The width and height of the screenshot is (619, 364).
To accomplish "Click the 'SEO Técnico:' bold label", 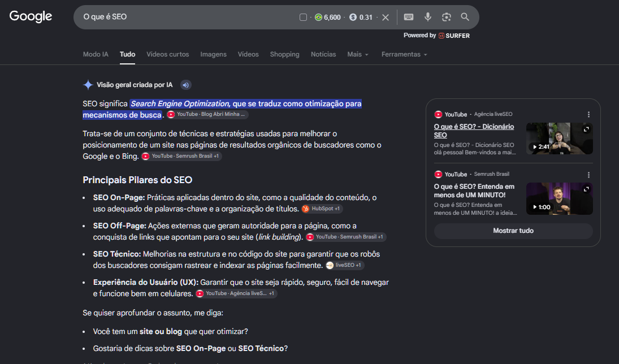I will coord(117,254).
